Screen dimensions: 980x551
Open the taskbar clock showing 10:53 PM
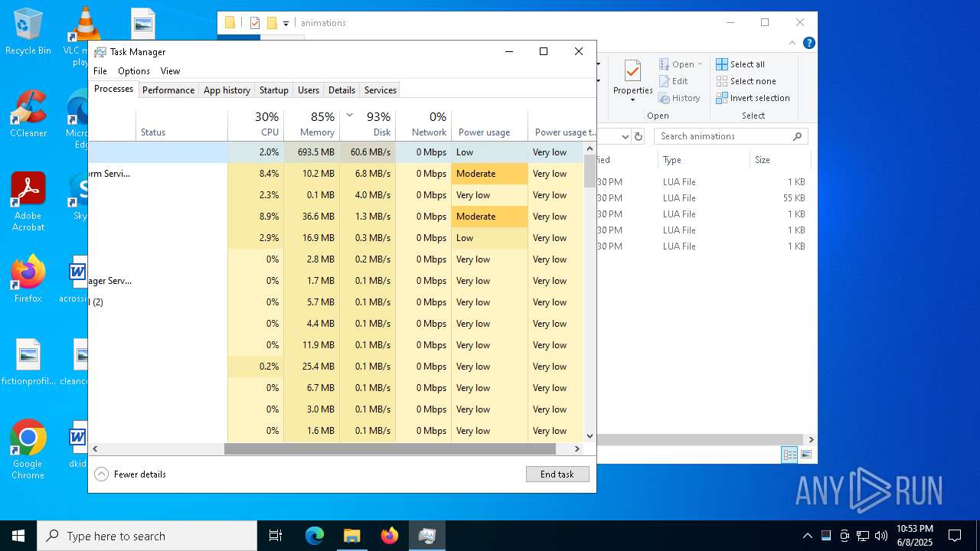[914, 536]
